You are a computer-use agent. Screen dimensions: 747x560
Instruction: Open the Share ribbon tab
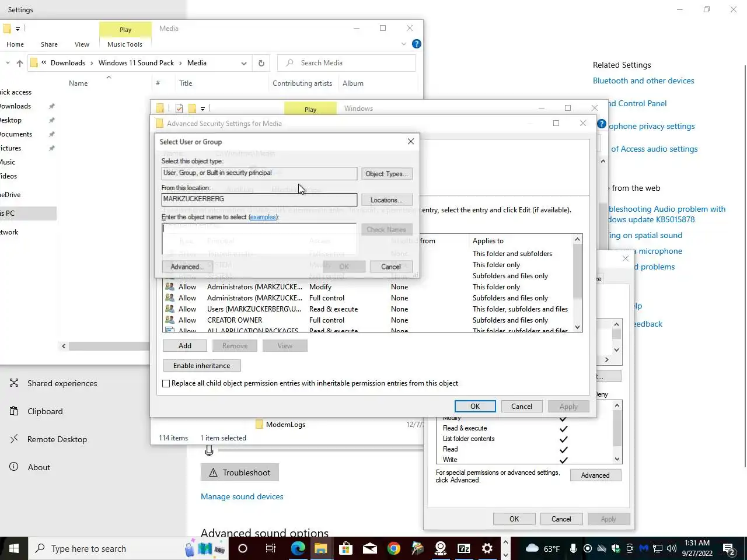pyautogui.click(x=49, y=44)
